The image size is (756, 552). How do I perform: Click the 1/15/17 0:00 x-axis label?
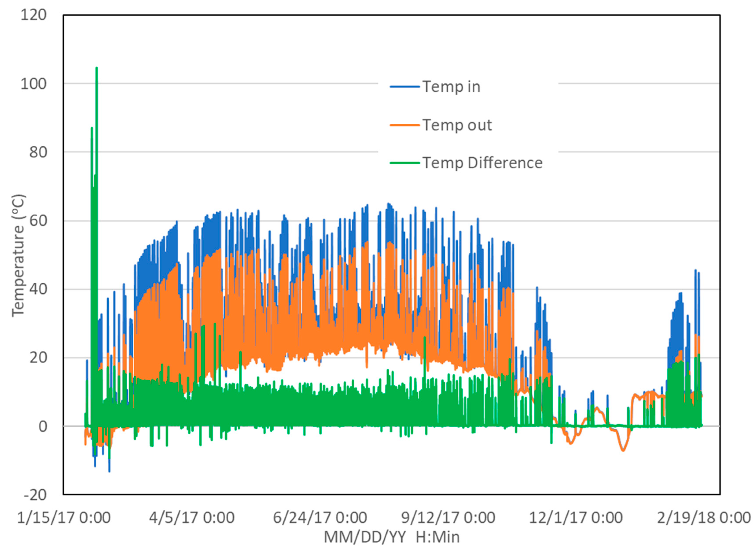63,518
